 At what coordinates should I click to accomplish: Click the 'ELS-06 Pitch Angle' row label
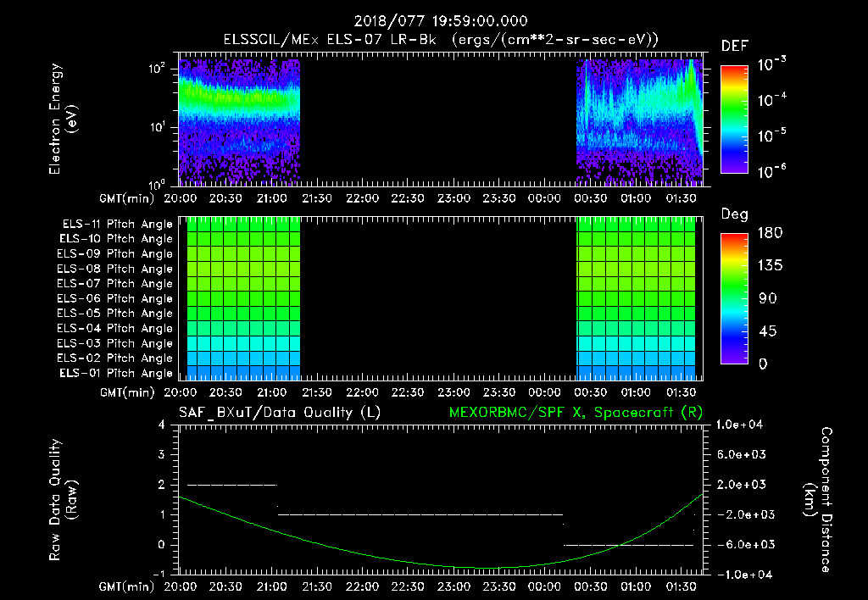tap(115, 299)
